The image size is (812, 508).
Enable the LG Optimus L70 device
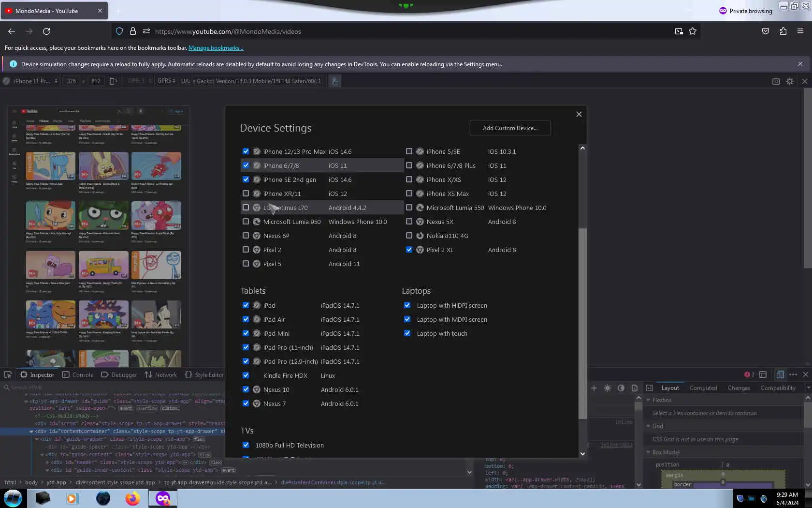246,208
